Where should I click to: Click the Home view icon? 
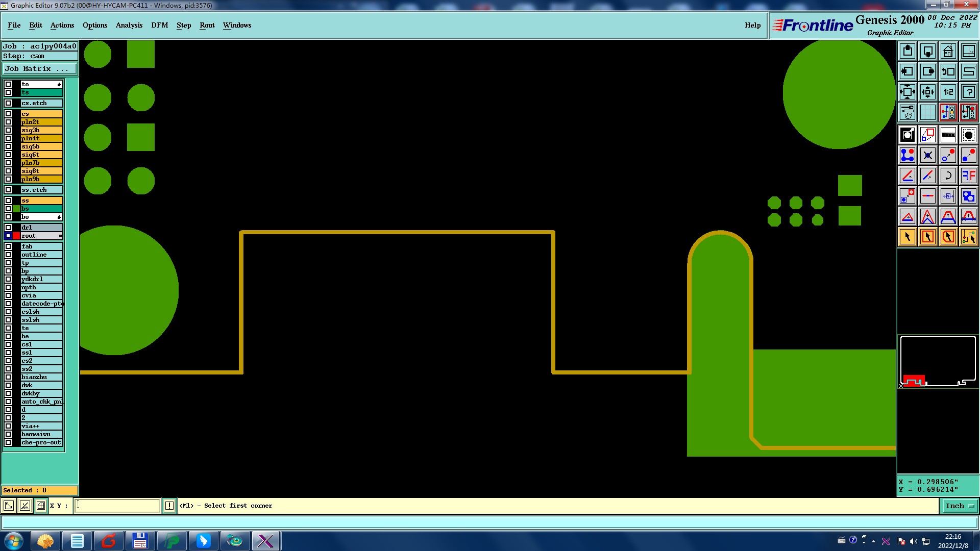click(x=948, y=51)
